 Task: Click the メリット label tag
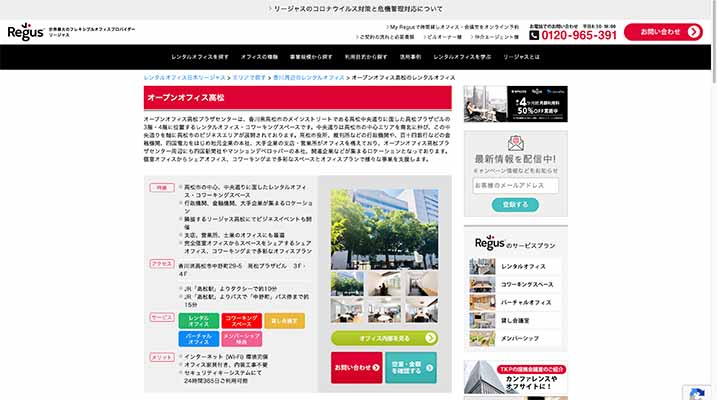pos(162,357)
